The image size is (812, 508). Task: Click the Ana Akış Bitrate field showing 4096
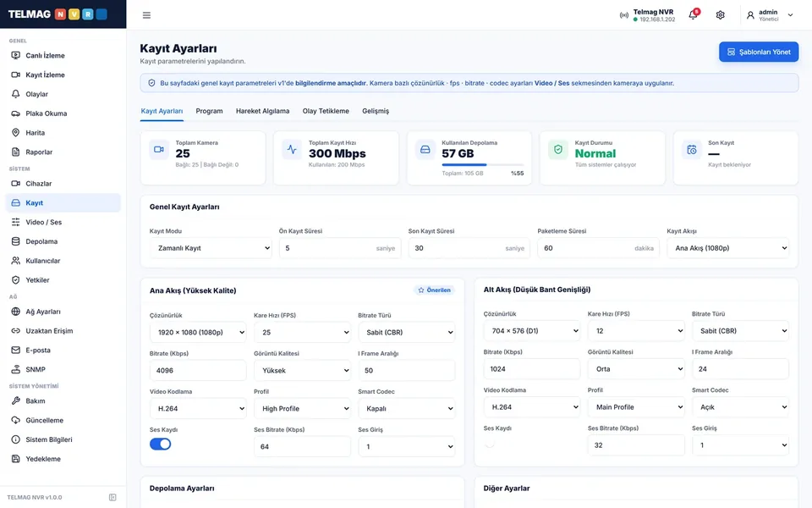198,371
